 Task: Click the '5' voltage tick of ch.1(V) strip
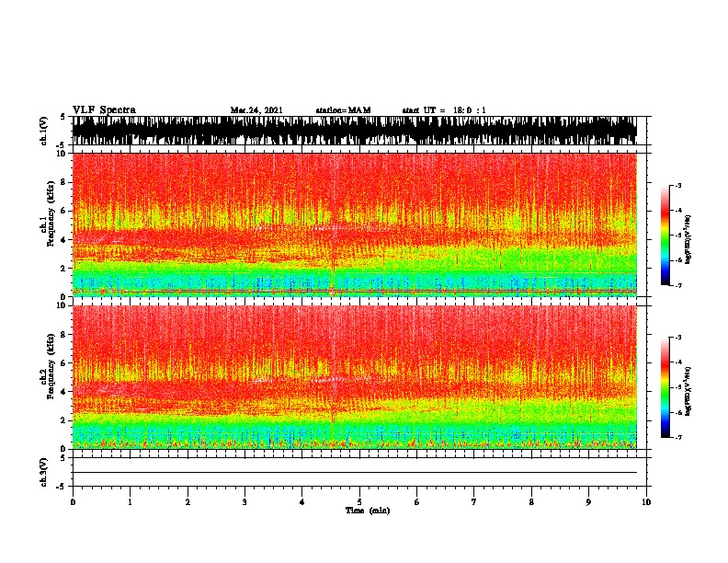tap(63, 117)
